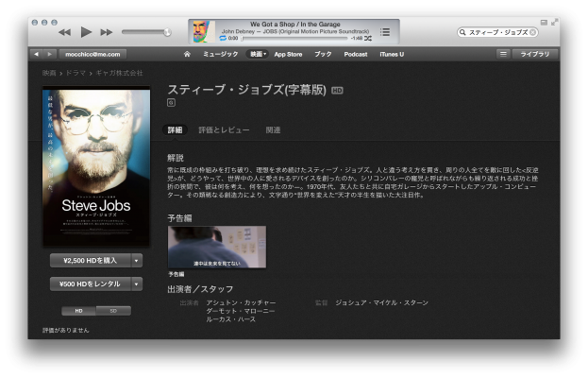This screenshot has height=378, width=588.
Task: Skip to the next track
Action: [107, 33]
